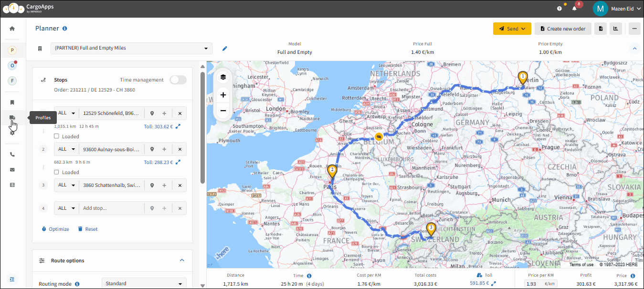Open the Routing mode Standard dropdown
Viewport: 644px width, 289px height.
tap(144, 283)
